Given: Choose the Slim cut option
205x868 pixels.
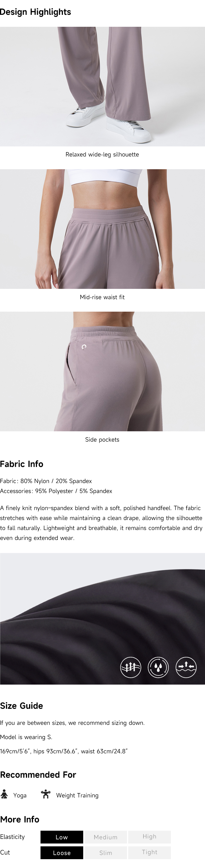Looking at the screenshot, I should 105,853.
